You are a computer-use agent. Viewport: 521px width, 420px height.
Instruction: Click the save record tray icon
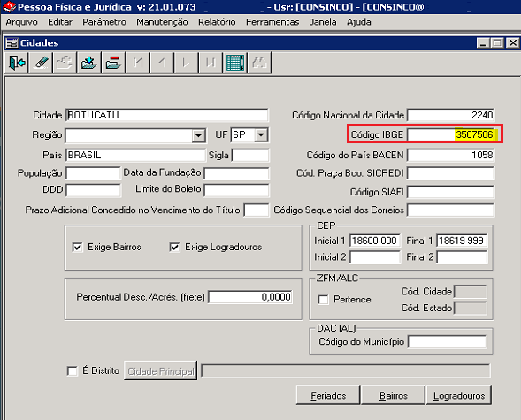tap(89, 63)
